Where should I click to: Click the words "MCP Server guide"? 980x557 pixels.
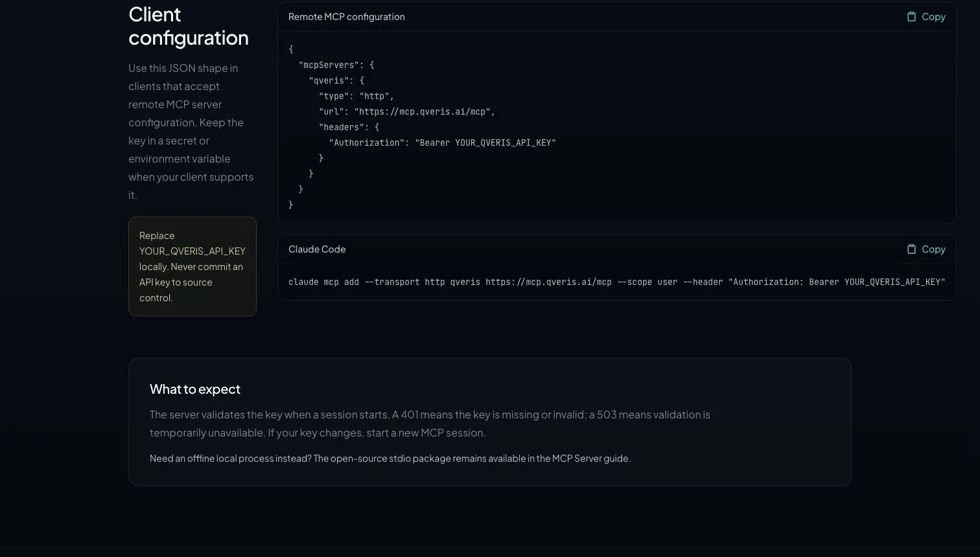[590, 459]
